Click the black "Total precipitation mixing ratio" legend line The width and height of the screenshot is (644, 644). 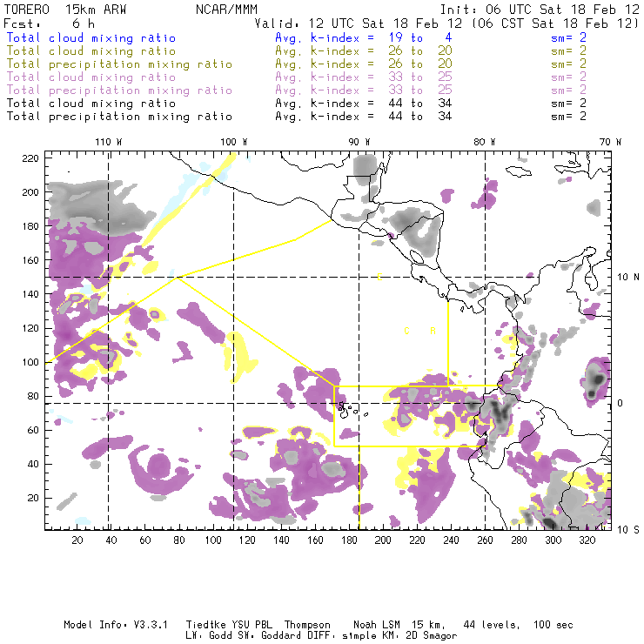(x=119, y=117)
